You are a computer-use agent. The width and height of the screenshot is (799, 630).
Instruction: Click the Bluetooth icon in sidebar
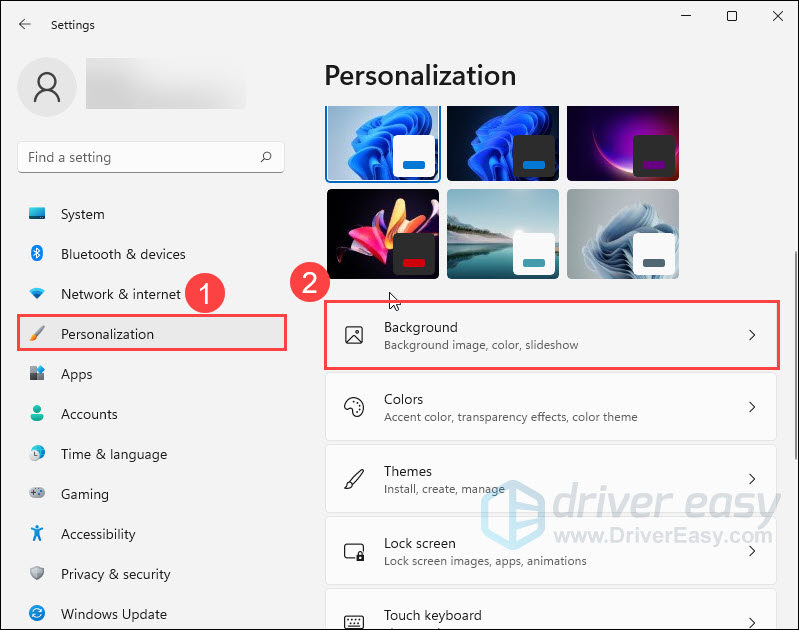pyautogui.click(x=37, y=253)
